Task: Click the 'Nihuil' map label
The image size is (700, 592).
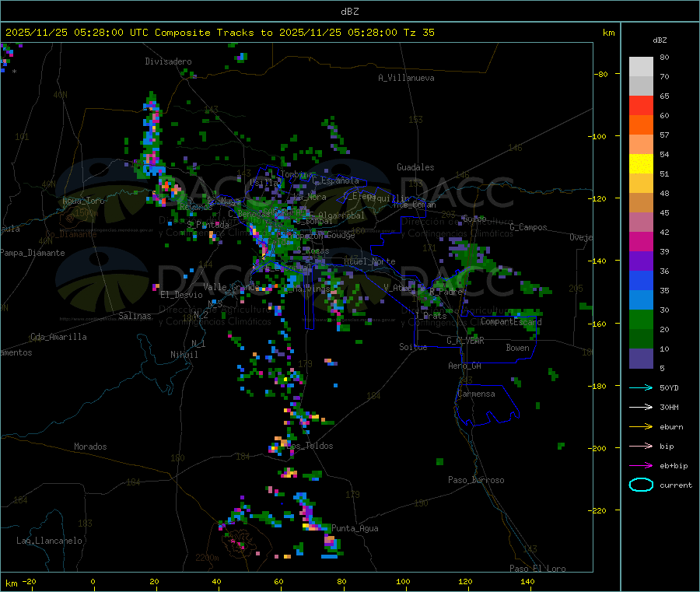Action: (x=184, y=355)
